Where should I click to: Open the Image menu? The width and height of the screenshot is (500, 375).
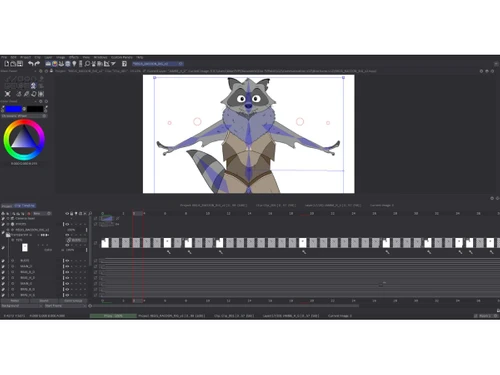[60, 57]
